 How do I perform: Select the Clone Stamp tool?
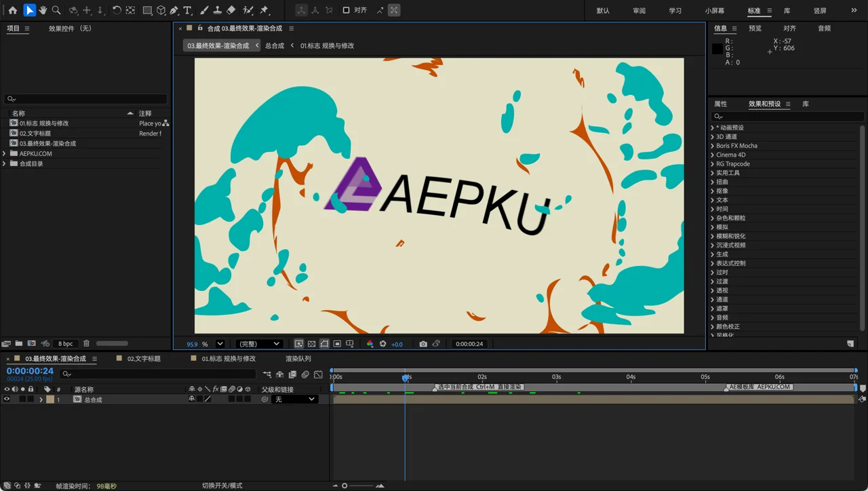tap(218, 10)
